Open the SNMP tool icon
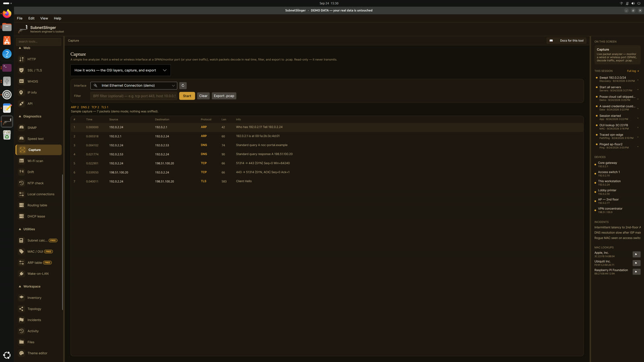 point(21,128)
